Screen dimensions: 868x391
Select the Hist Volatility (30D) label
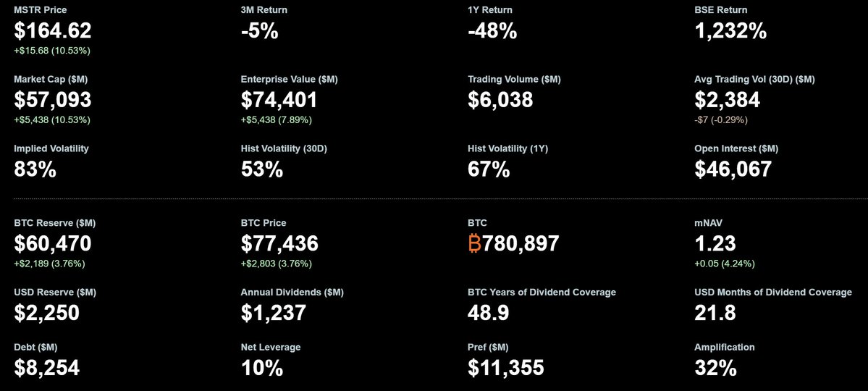point(284,148)
